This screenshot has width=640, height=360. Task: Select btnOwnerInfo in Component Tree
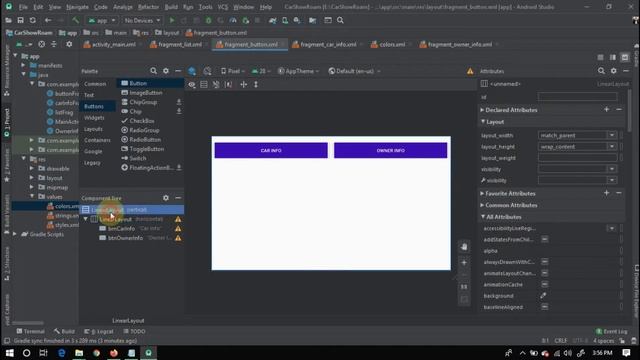coord(125,238)
